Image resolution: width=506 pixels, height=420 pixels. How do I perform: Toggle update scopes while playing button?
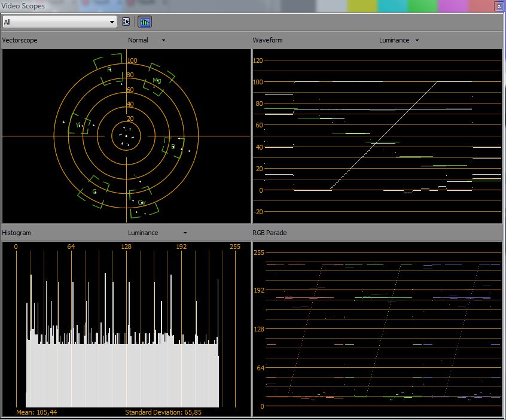pos(145,22)
